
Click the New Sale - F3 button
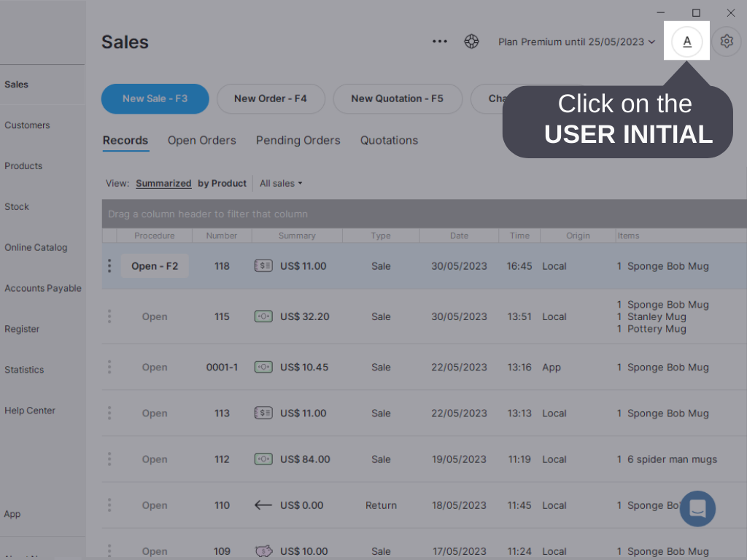point(155,98)
